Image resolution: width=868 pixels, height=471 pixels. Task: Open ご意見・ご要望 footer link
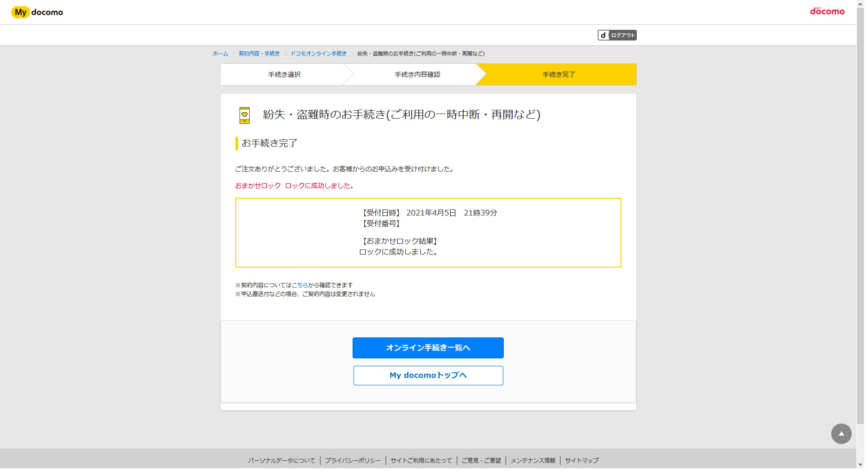[481, 461]
